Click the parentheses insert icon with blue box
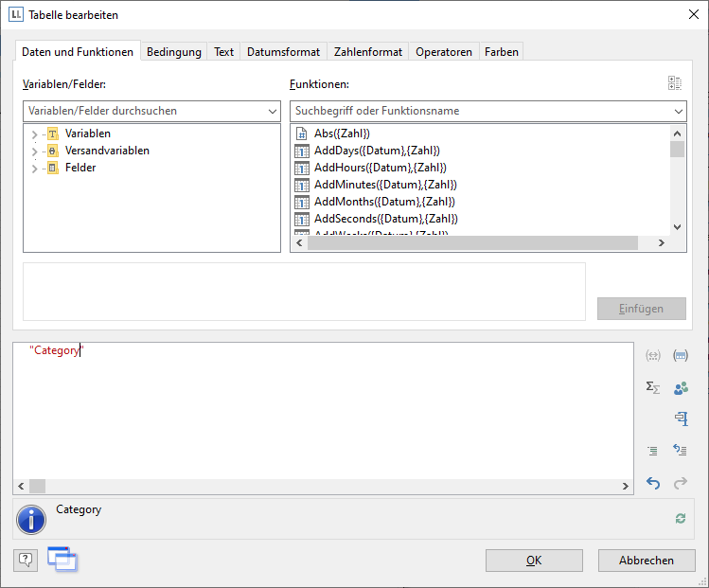The image size is (709, 588). click(680, 356)
